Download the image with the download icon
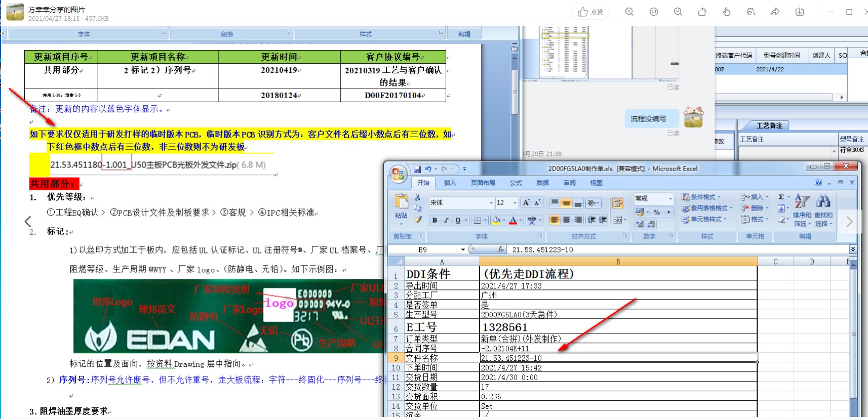Viewport: 868px width, 419px height. (800, 12)
